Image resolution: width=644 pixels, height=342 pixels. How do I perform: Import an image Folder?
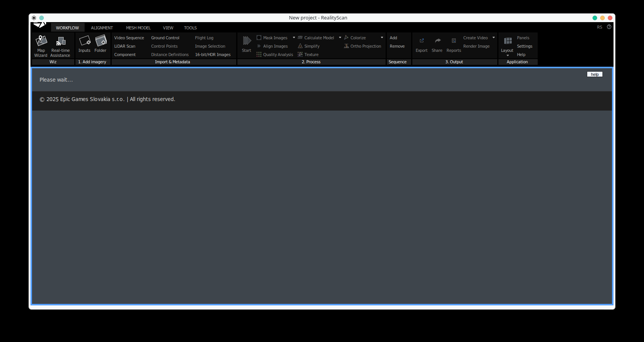101,44
